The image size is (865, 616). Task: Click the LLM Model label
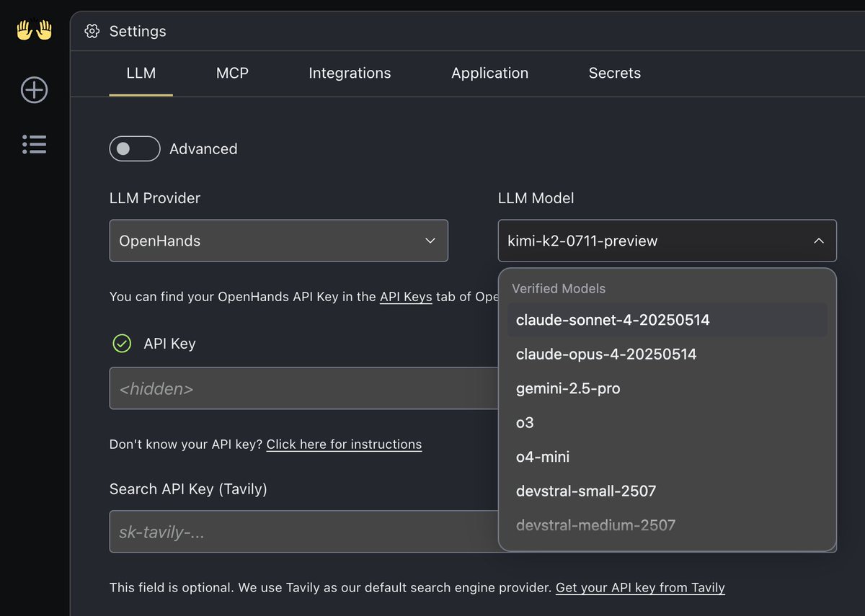point(536,197)
